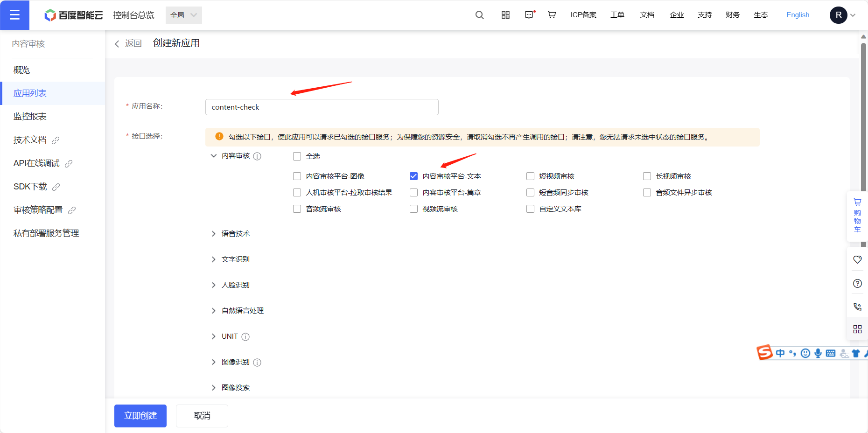This screenshot has height=433, width=868.
Task: Open the floating 购物车 side widget
Action: point(857,216)
